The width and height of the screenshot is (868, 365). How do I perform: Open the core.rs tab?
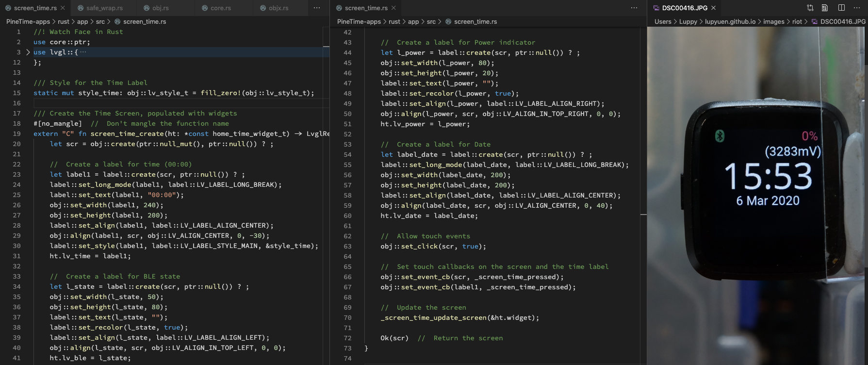click(220, 8)
